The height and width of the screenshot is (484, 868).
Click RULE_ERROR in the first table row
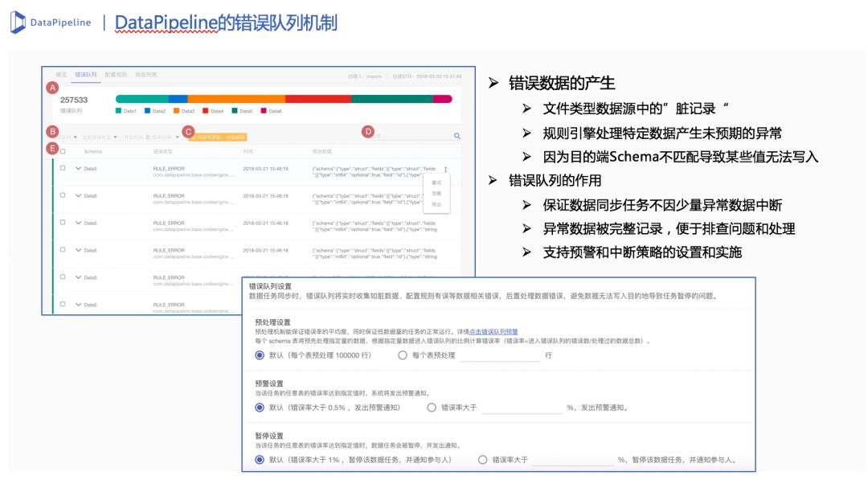point(169,168)
